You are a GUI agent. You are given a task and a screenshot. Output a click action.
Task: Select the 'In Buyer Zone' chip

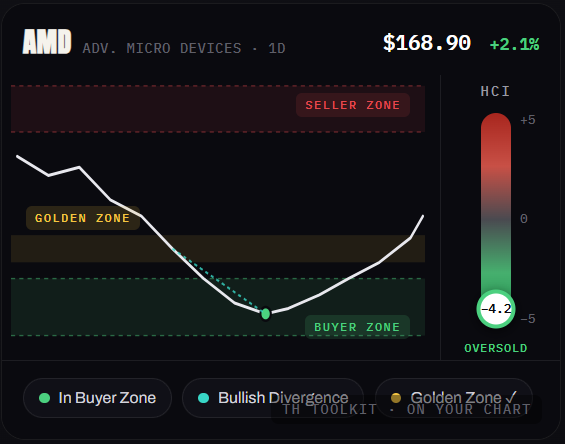(97, 398)
